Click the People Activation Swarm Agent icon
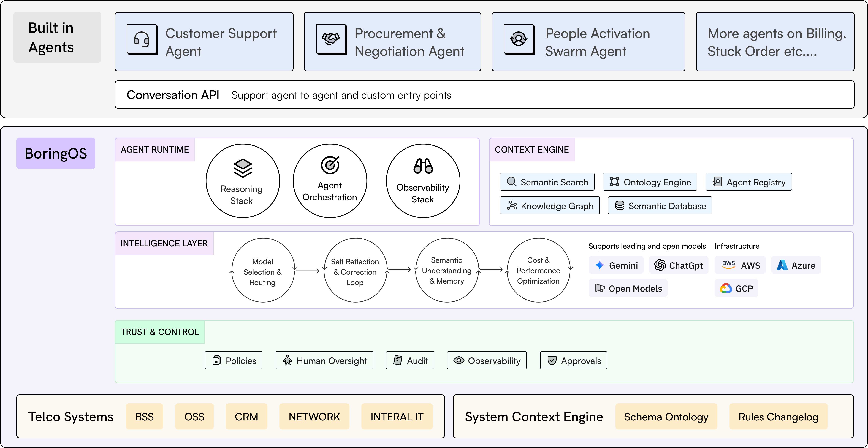Screen dimensions: 868x448 519,39
